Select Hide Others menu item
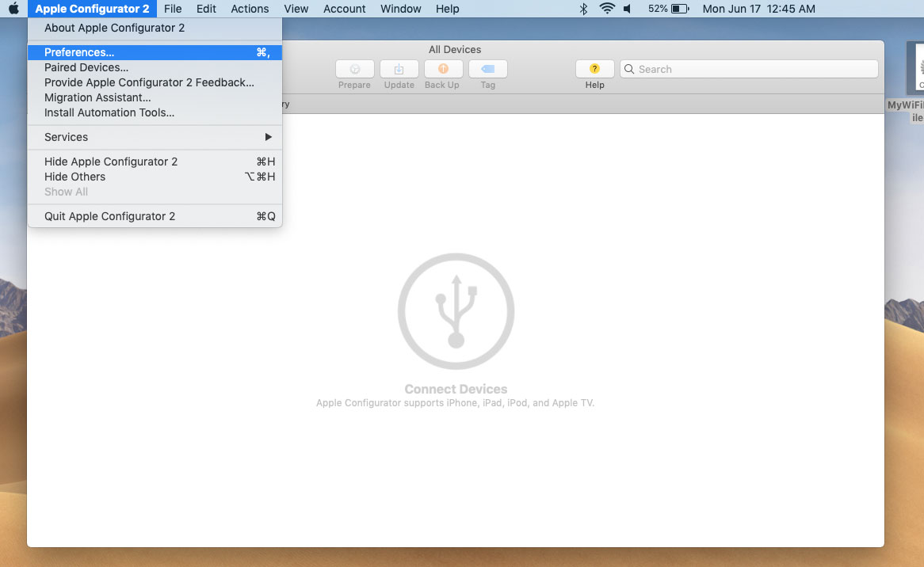 click(x=155, y=177)
